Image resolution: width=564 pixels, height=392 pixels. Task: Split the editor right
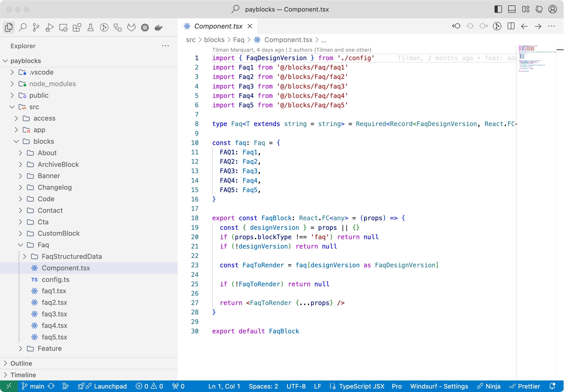[x=511, y=26]
